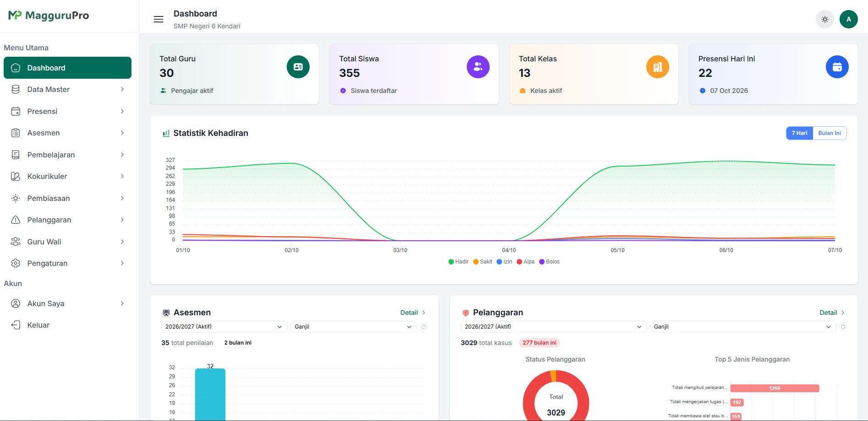The height and width of the screenshot is (421, 868).
Task: Select the 7 Hari statistics range
Action: (800, 133)
